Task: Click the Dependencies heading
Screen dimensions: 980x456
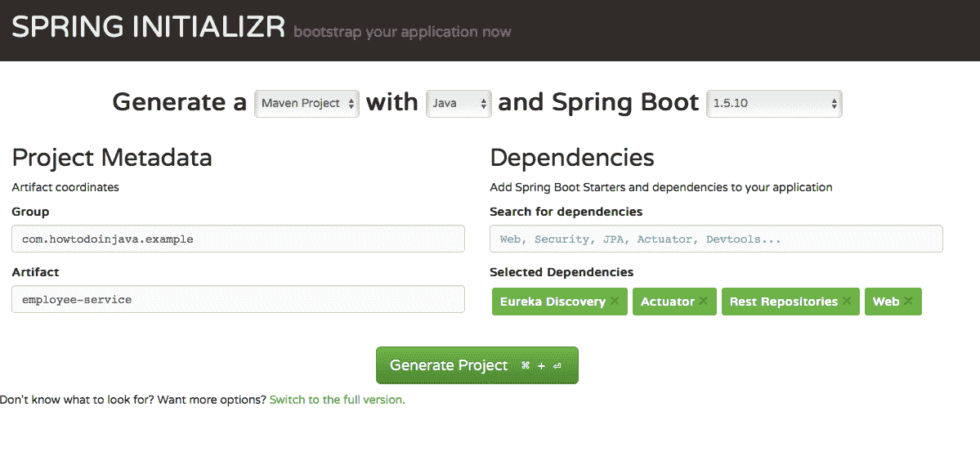Action: [x=572, y=158]
